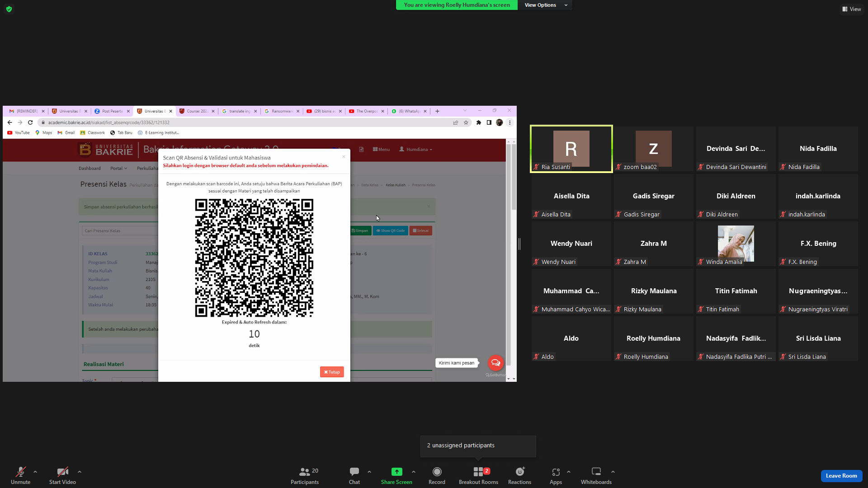This screenshot has height=488, width=868.
Task: Click the Leave Room button
Action: (x=841, y=476)
